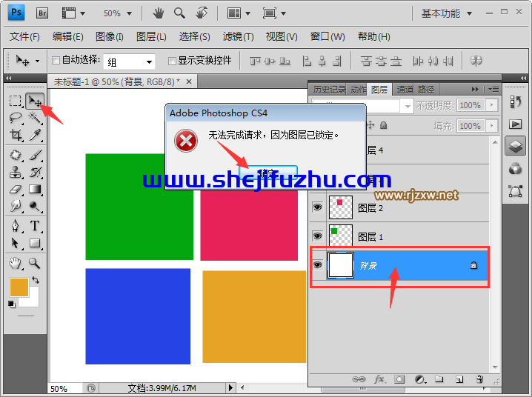
Task: Click the link layers icon
Action: pyautogui.click(x=359, y=379)
